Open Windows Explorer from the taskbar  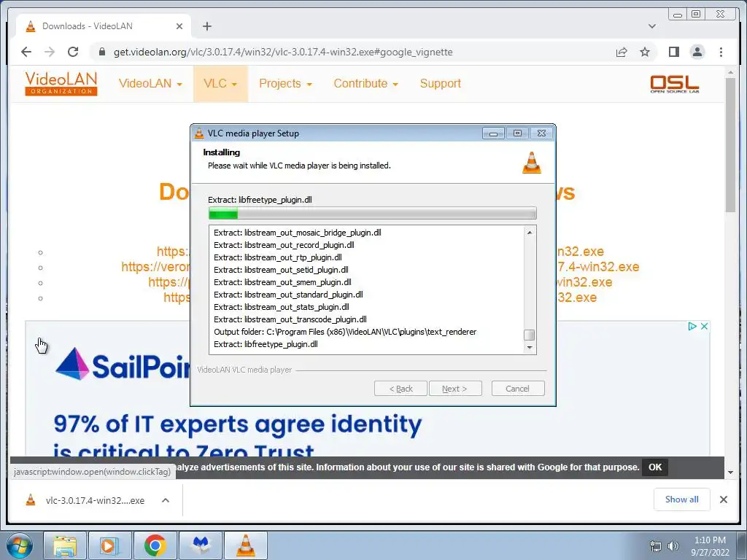65,545
